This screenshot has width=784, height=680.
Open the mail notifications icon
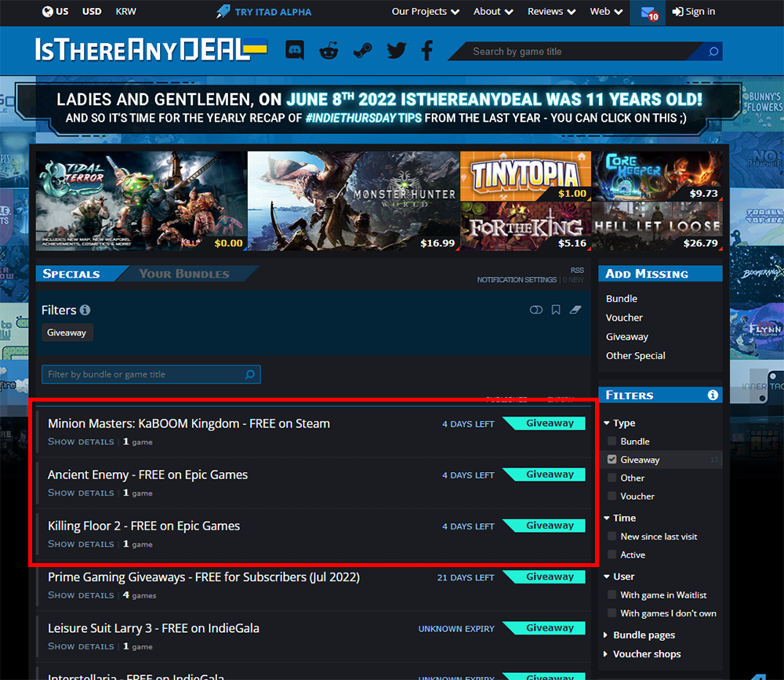click(648, 13)
